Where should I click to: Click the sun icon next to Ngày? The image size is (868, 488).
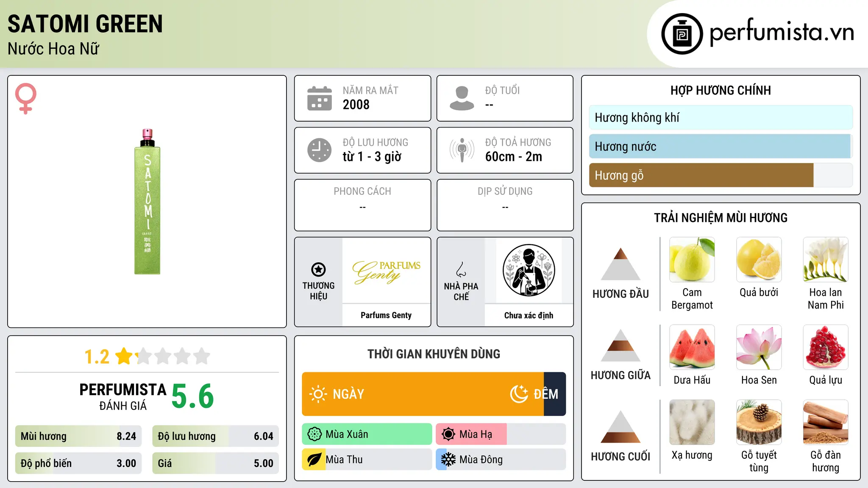click(x=318, y=394)
